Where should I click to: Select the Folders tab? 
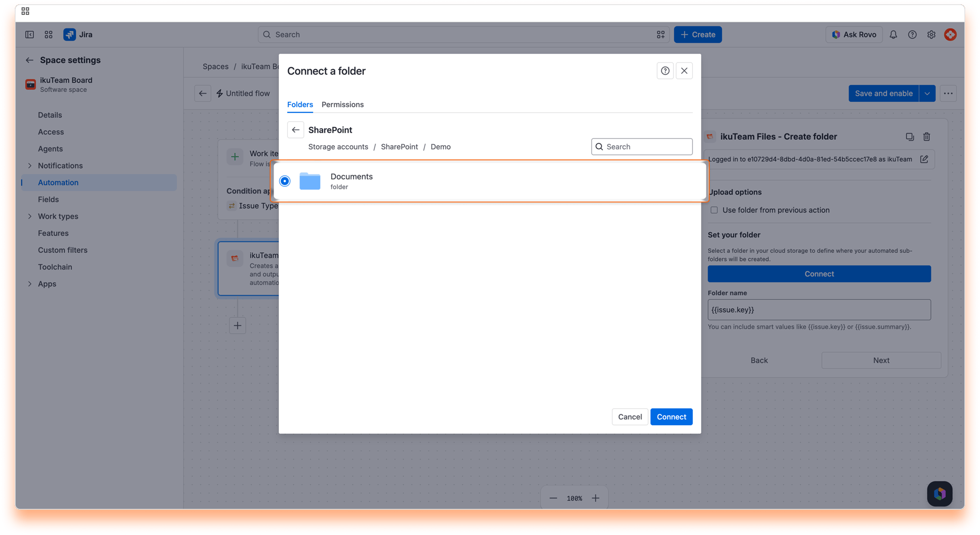(x=300, y=104)
